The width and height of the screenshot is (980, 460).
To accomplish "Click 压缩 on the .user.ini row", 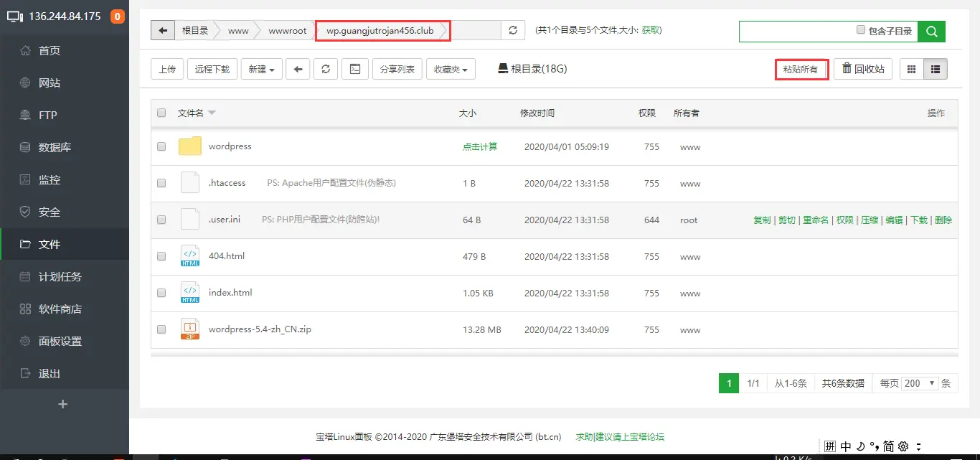I will tap(870, 220).
